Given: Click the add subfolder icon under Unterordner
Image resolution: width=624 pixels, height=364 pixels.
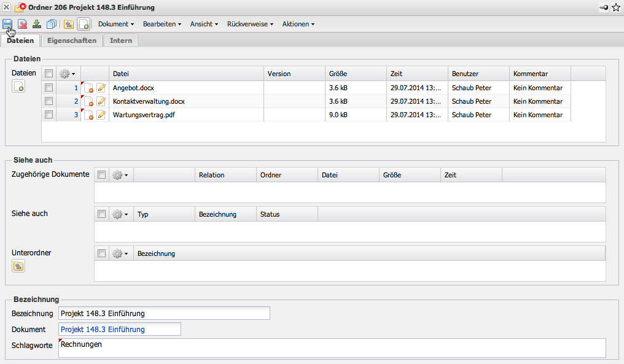Looking at the screenshot, I should 18,266.
